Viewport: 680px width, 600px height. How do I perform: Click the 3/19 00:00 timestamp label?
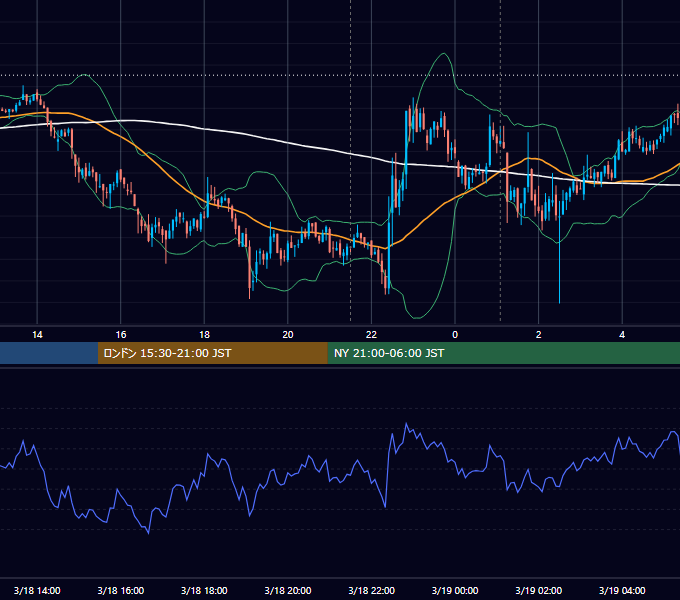click(x=455, y=590)
